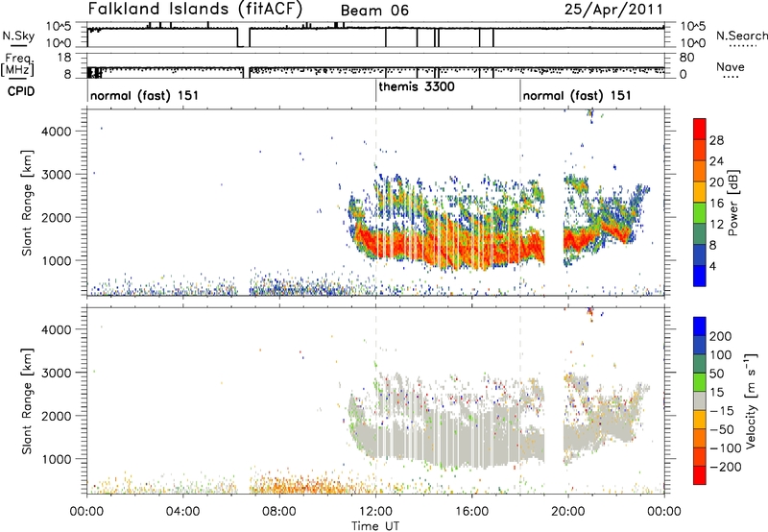768x532 pixels.
Task: Click the 'Nave' legend label
Action: 731,66
